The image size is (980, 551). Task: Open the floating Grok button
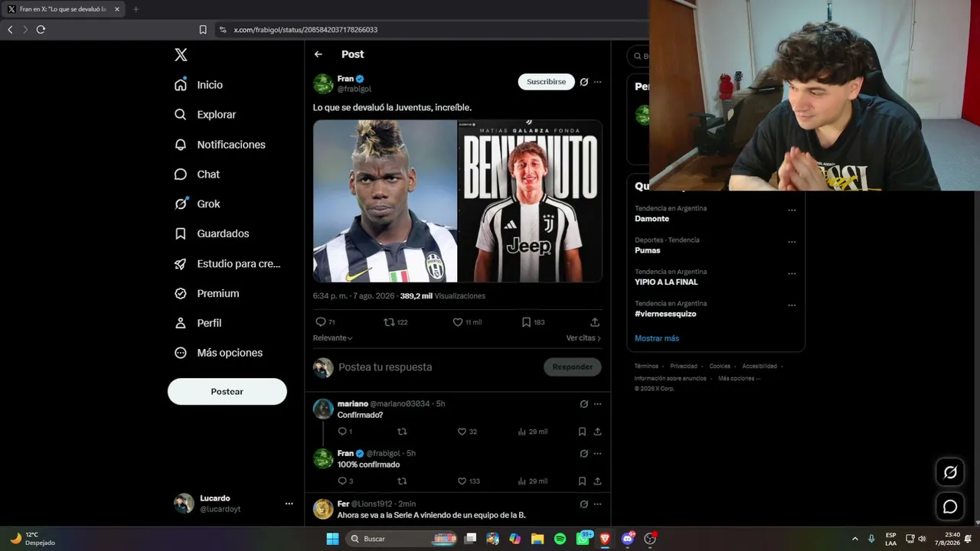[x=950, y=472]
